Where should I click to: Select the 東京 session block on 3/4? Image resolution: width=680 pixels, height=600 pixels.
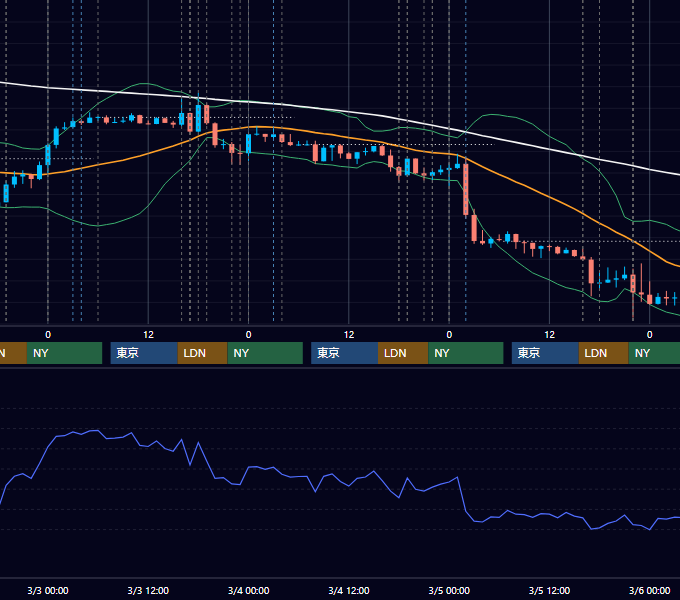(x=344, y=353)
